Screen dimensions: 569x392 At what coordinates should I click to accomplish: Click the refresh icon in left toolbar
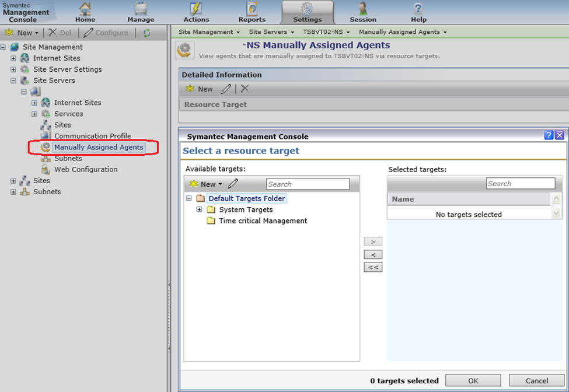(x=146, y=33)
